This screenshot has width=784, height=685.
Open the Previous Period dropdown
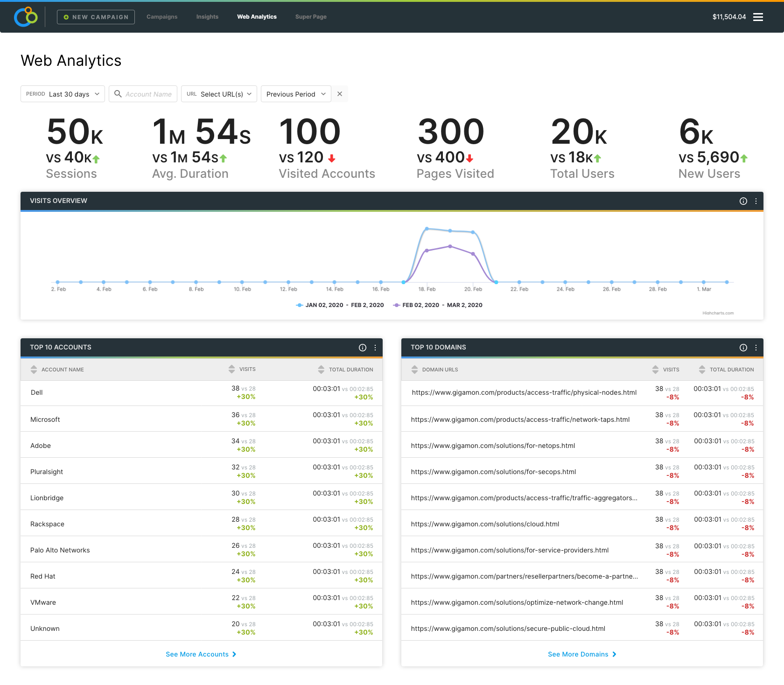pos(296,94)
